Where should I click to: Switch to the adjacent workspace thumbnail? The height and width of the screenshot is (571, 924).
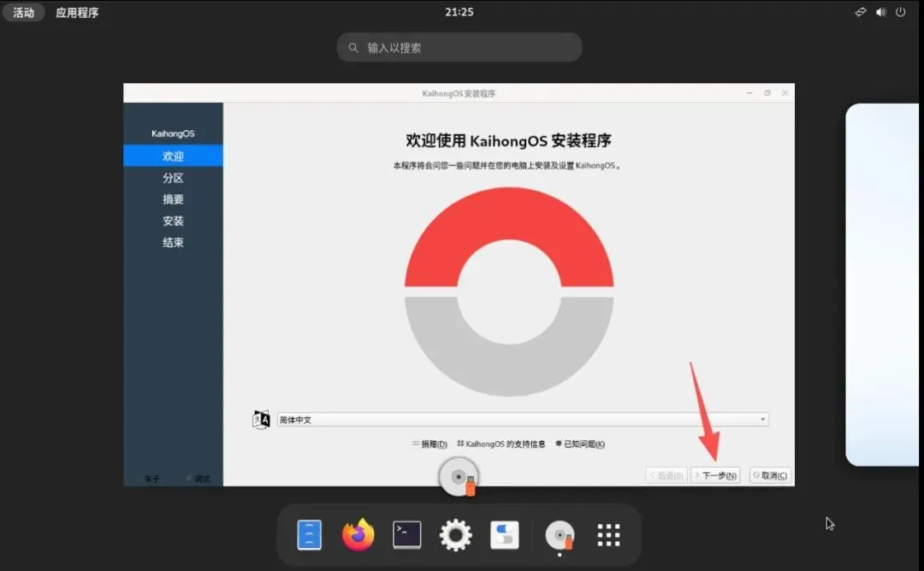tap(883, 285)
